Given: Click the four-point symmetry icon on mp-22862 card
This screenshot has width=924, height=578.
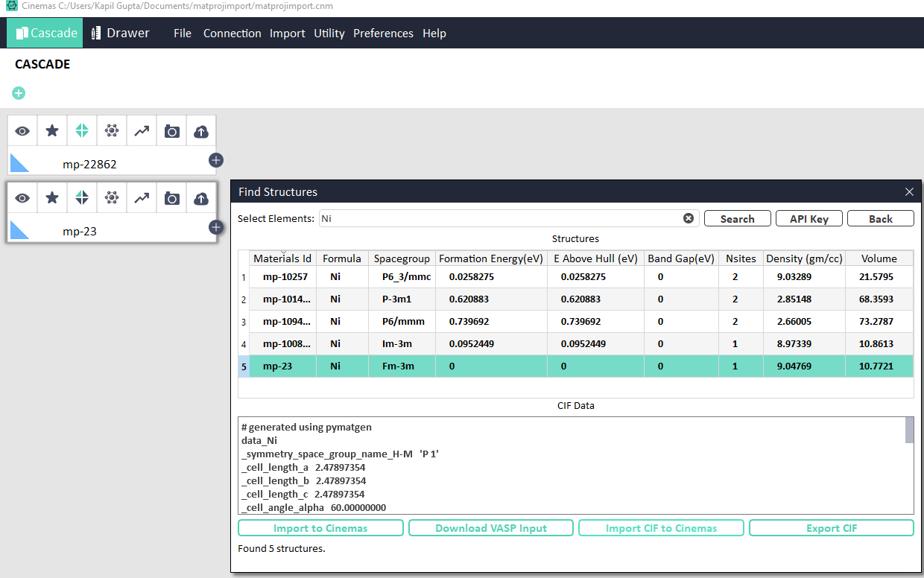Looking at the screenshot, I should coord(82,131).
